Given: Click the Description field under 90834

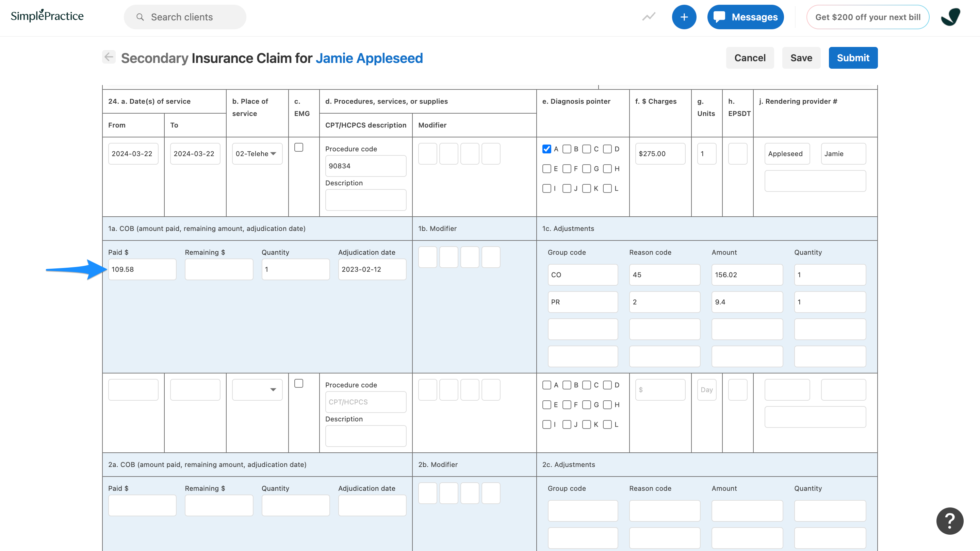Looking at the screenshot, I should [x=365, y=200].
